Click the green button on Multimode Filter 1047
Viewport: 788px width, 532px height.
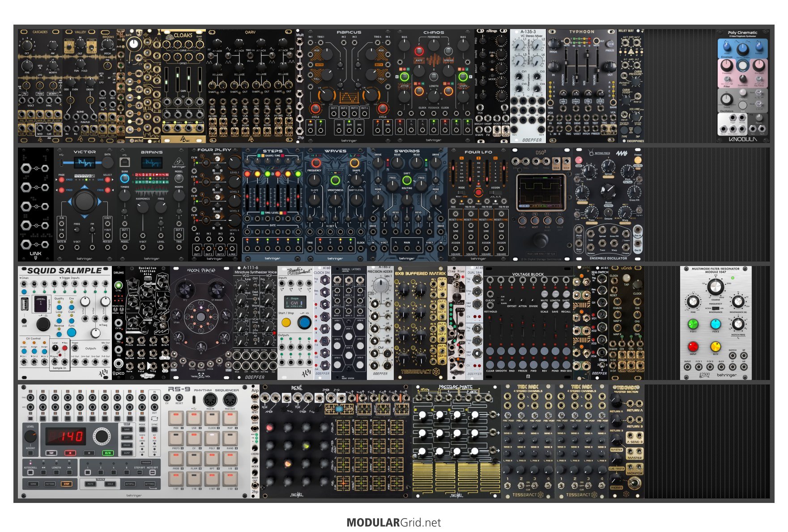point(693,324)
